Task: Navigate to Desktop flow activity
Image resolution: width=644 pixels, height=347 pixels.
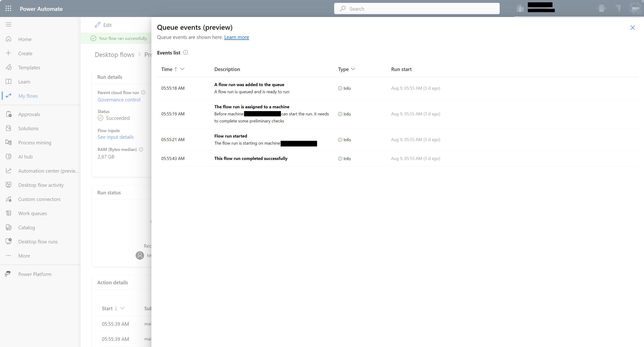Action: [x=41, y=185]
